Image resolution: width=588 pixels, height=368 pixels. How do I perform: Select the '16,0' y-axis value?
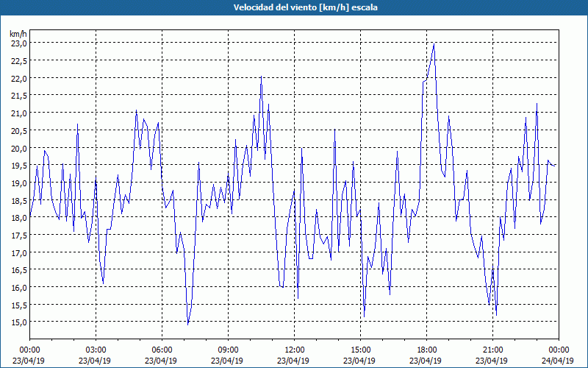[19, 287]
